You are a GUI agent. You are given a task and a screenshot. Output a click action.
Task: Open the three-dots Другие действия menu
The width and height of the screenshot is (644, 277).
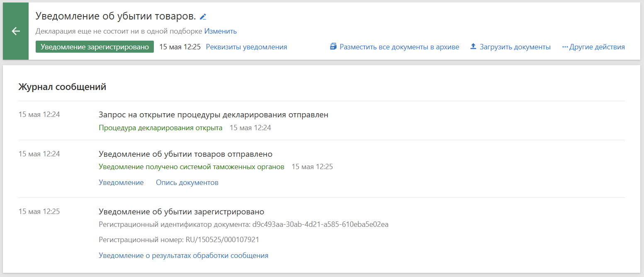pyautogui.click(x=593, y=47)
